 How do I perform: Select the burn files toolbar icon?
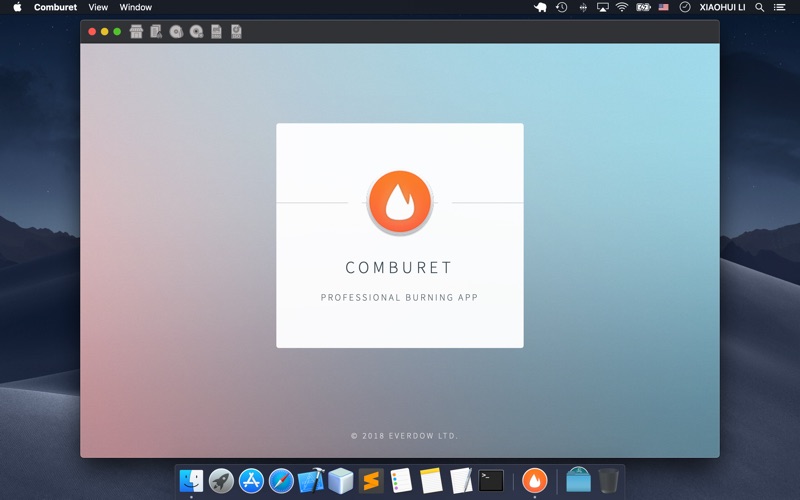pyautogui.click(x=156, y=32)
